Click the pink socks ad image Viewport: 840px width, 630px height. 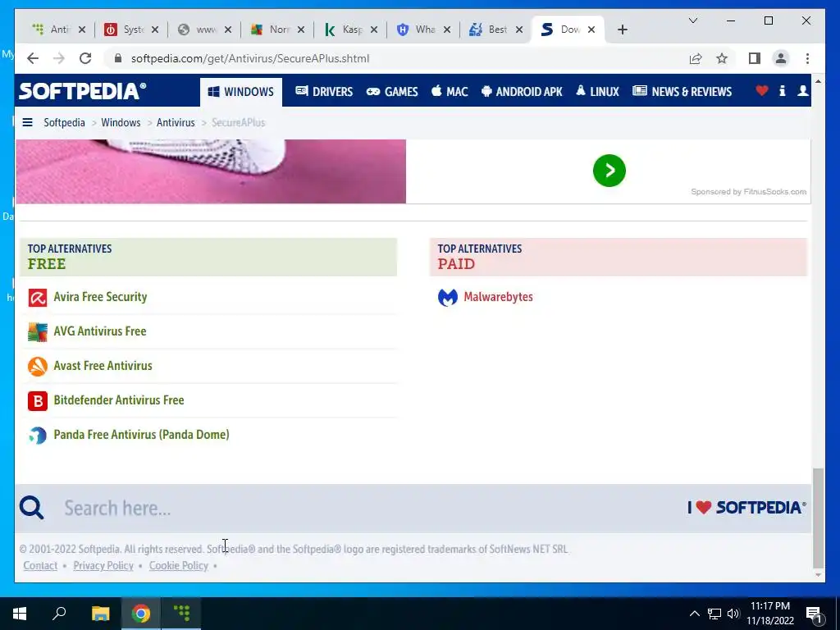pos(211,171)
